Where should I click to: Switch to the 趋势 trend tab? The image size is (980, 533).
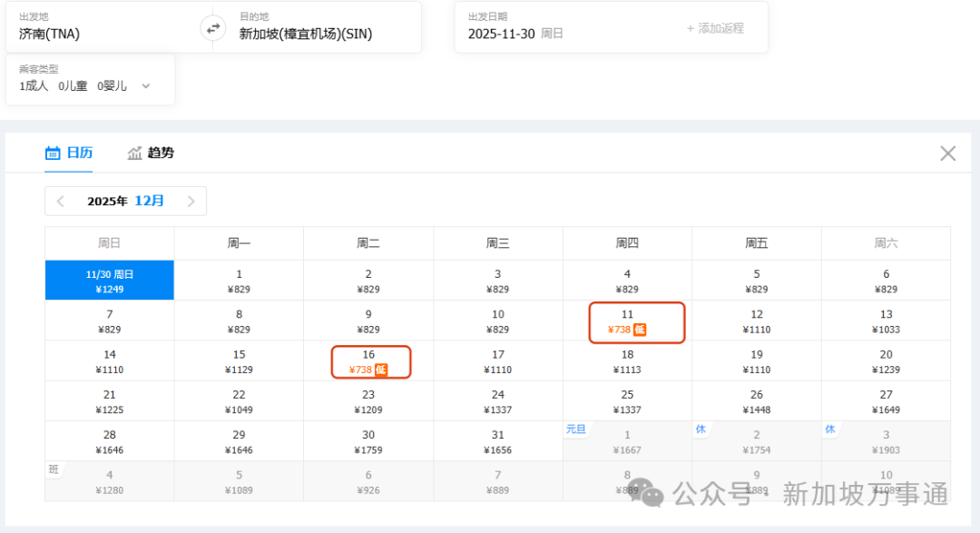151,153
